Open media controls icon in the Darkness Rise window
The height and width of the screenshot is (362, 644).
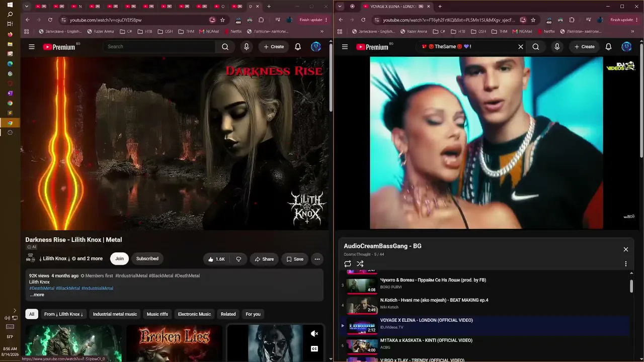coord(278,20)
